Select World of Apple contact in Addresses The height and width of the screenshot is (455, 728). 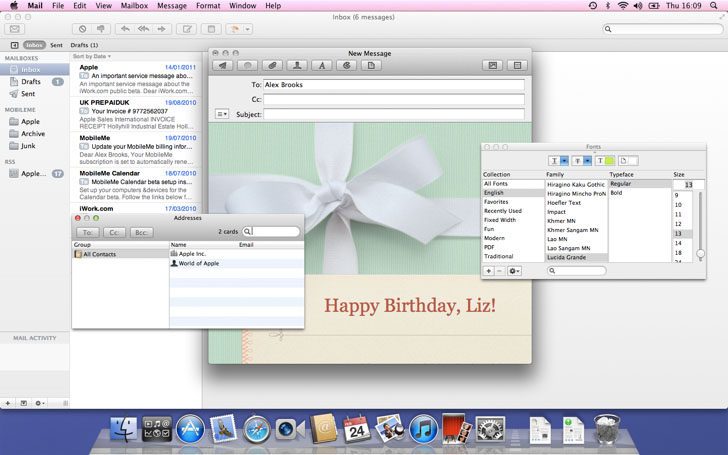237,263
